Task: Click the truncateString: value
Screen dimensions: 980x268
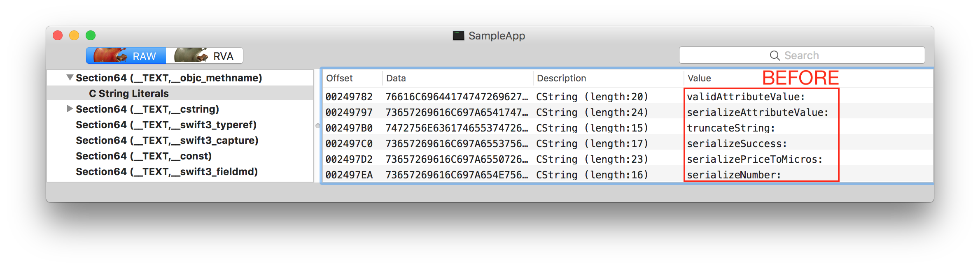Action: (731, 128)
